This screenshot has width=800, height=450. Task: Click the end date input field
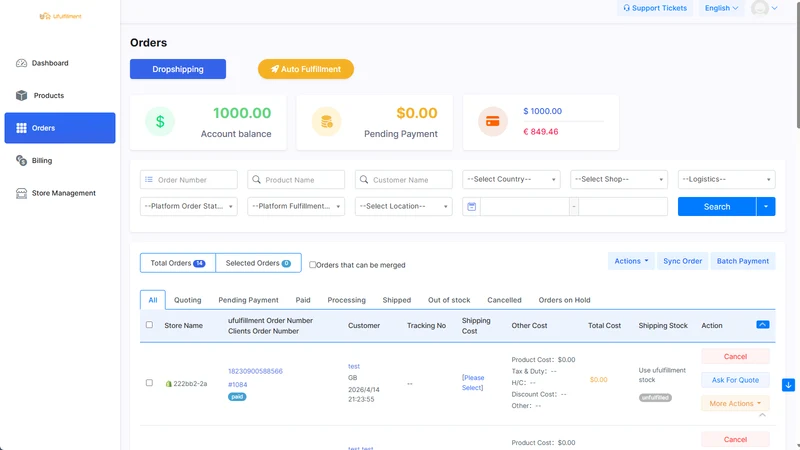click(x=623, y=207)
